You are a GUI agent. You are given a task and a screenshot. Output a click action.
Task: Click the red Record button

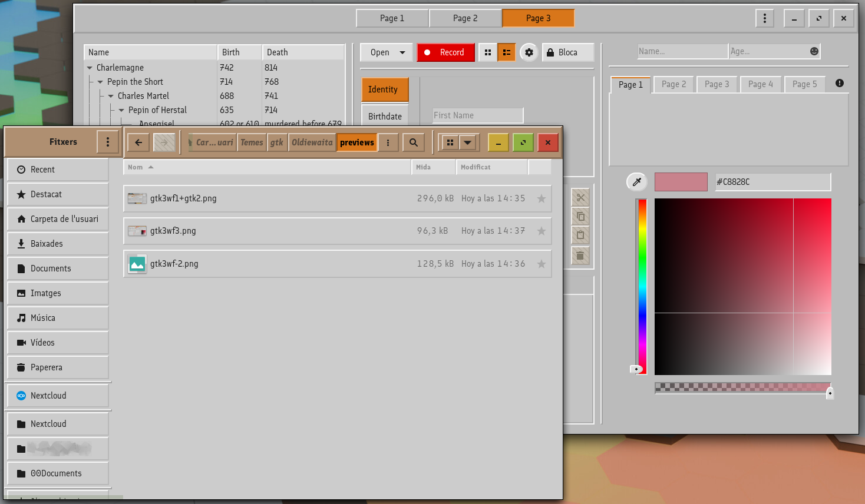click(x=446, y=52)
